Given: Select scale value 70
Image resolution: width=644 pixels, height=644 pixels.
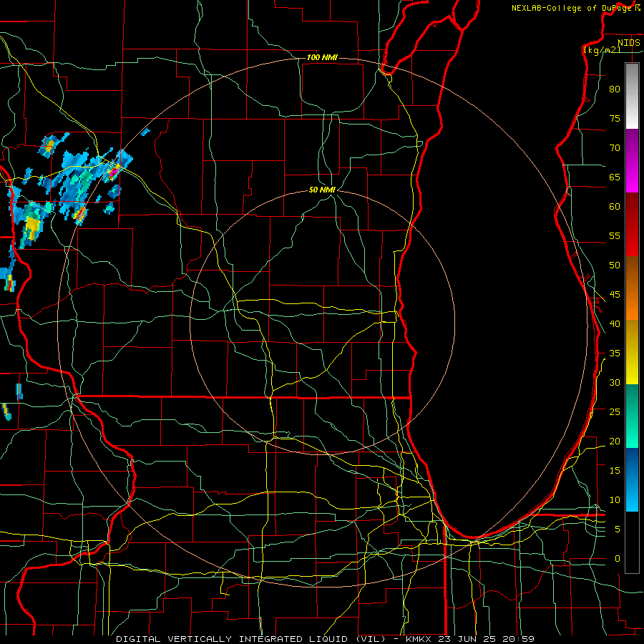Looking at the screenshot, I should point(615,148).
